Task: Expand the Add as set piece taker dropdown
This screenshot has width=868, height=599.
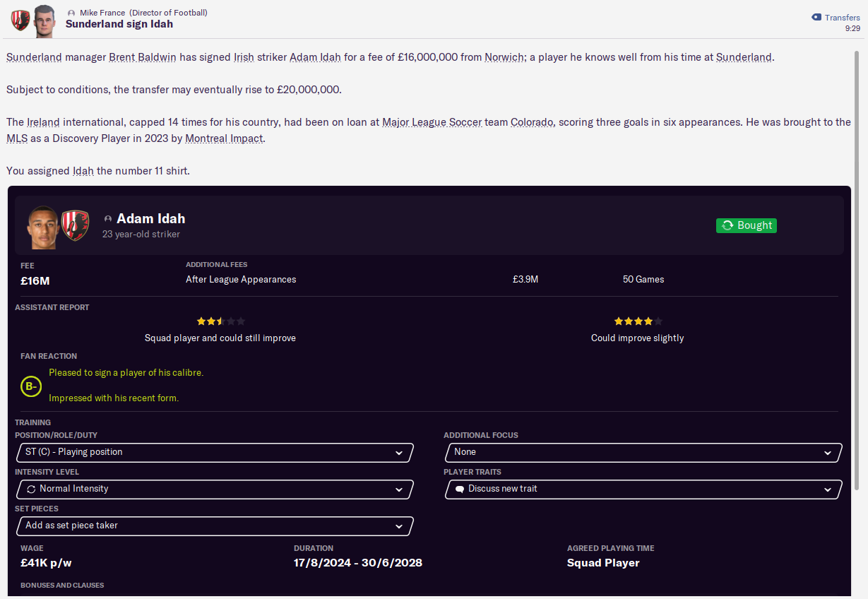Action: pos(214,526)
